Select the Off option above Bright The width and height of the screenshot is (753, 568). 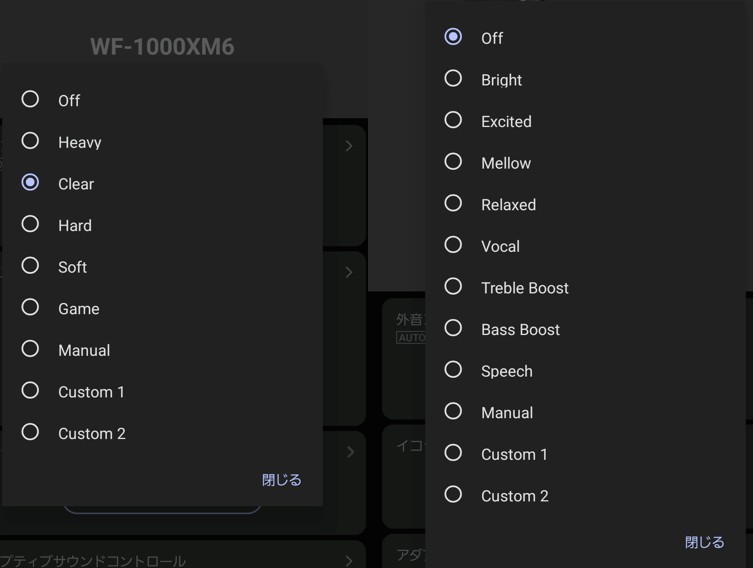pos(453,37)
